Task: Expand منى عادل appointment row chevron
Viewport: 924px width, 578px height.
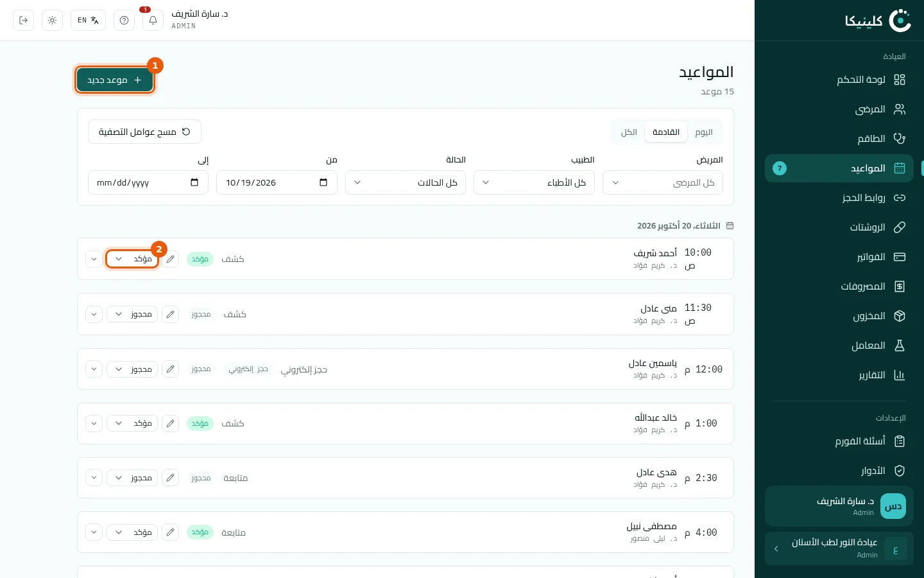Action: tap(94, 314)
